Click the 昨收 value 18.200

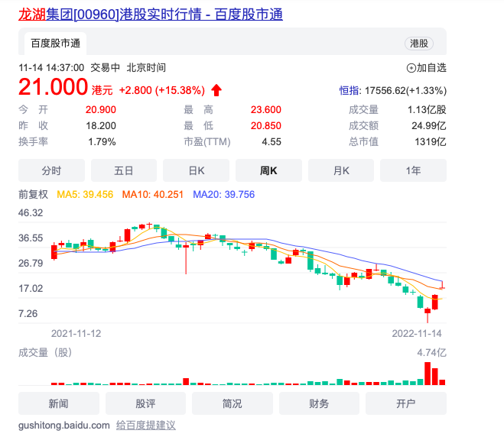pyautogui.click(x=101, y=125)
